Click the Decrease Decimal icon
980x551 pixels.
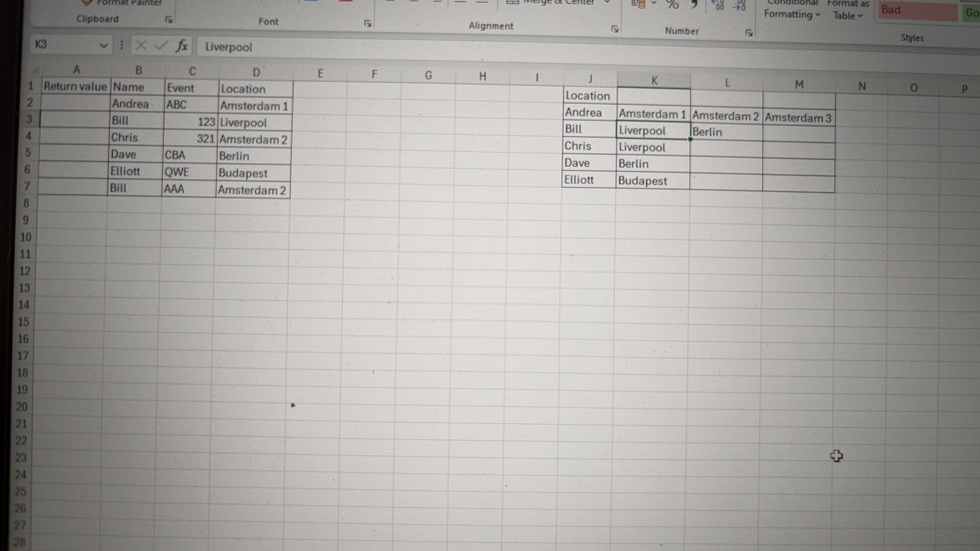[739, 5]
